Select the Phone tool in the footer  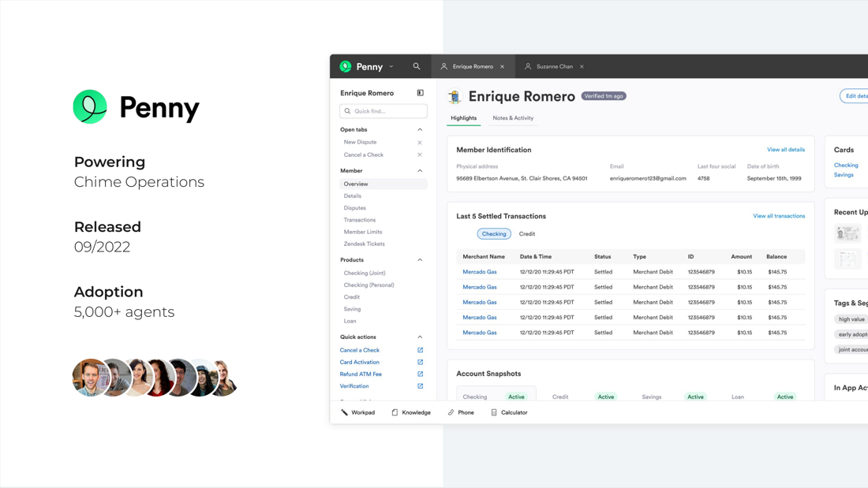coord(464,412)
